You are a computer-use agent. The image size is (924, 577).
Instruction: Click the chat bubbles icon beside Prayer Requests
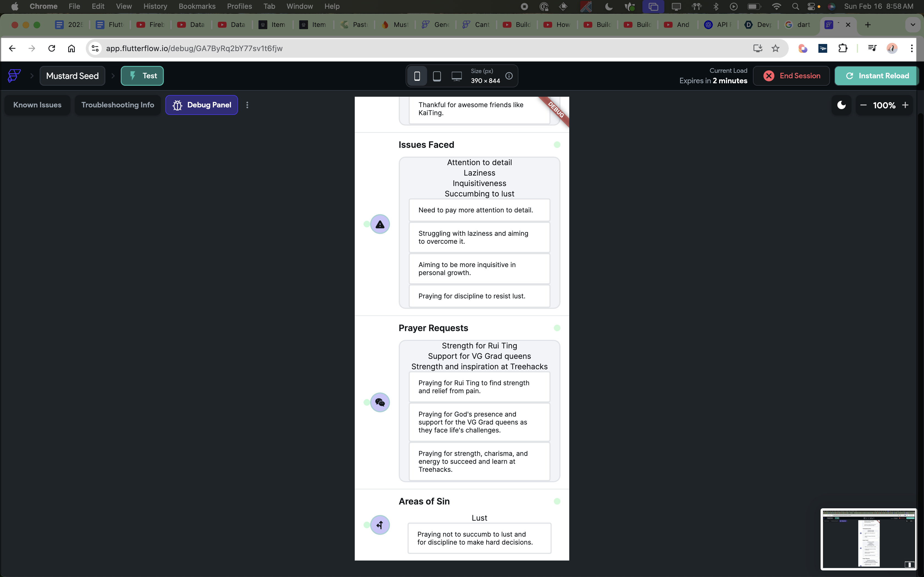point(380,402)
